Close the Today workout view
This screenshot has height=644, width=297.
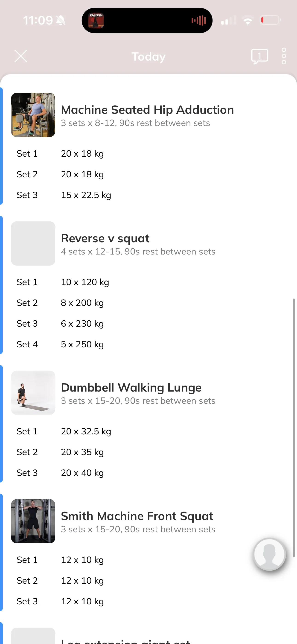[x=21, y=56]
